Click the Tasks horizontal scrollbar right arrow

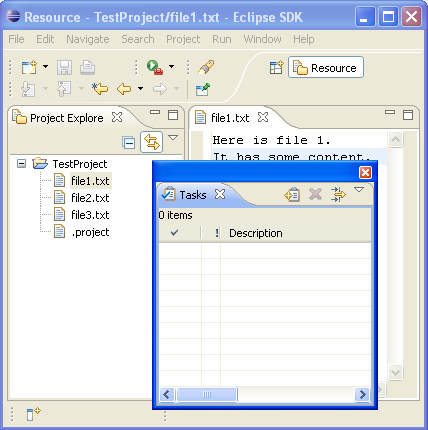[363, 395]
